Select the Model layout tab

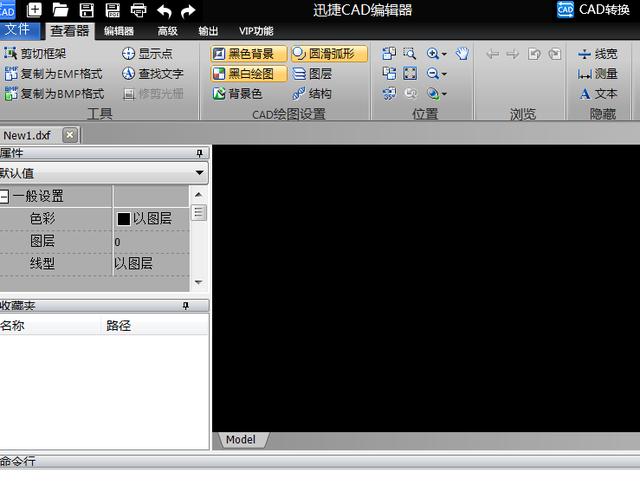click(241, 440)
